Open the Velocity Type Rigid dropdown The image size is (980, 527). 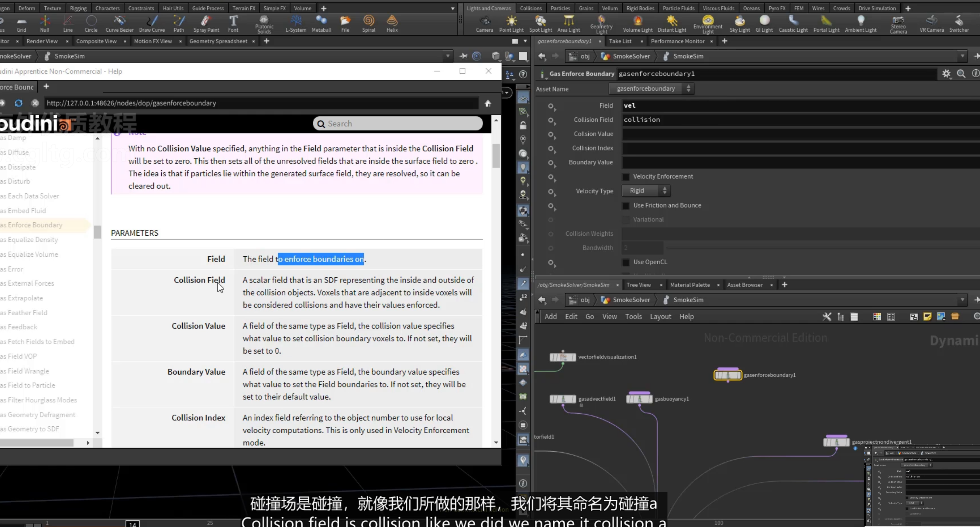point(646,191)
